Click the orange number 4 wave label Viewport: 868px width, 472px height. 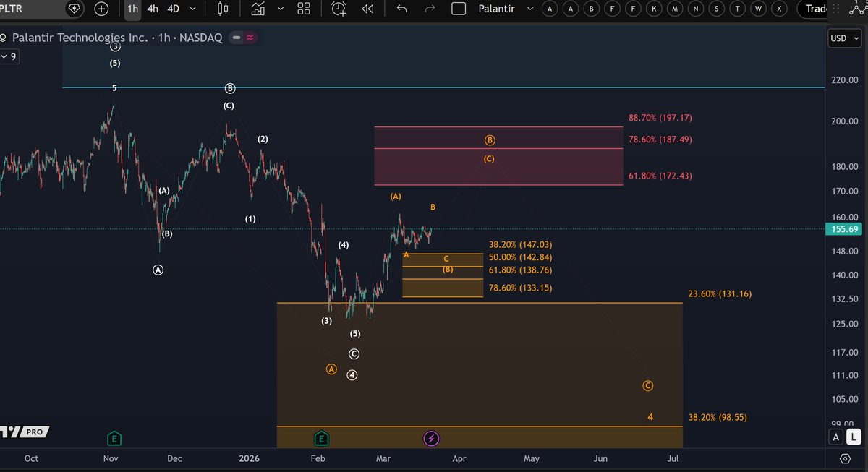coord(650,417)
